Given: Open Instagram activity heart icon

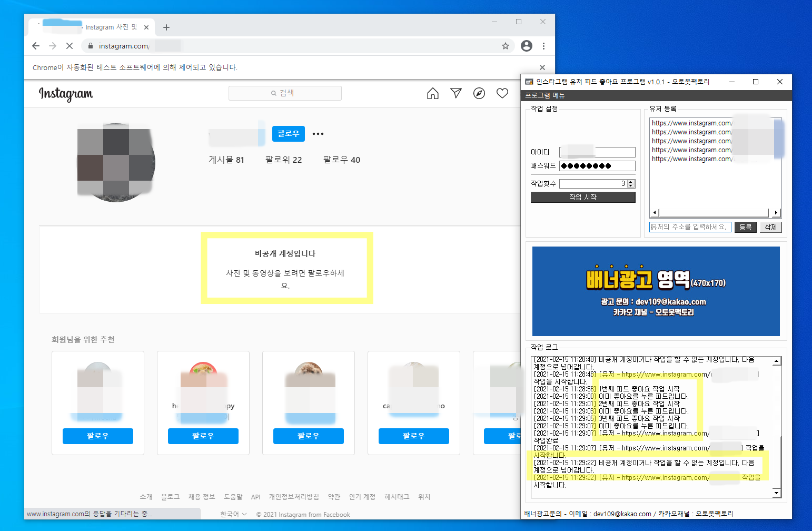Looking at the screenshot, I should tap(502, 93).
